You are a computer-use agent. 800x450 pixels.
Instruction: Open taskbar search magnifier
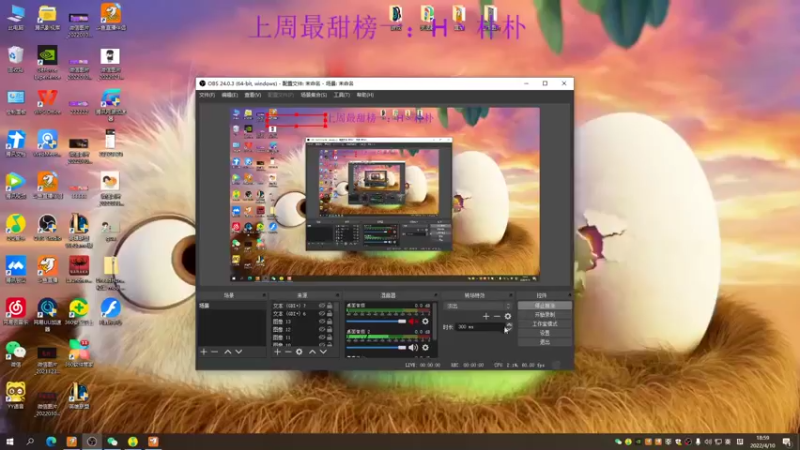point(30,442)
